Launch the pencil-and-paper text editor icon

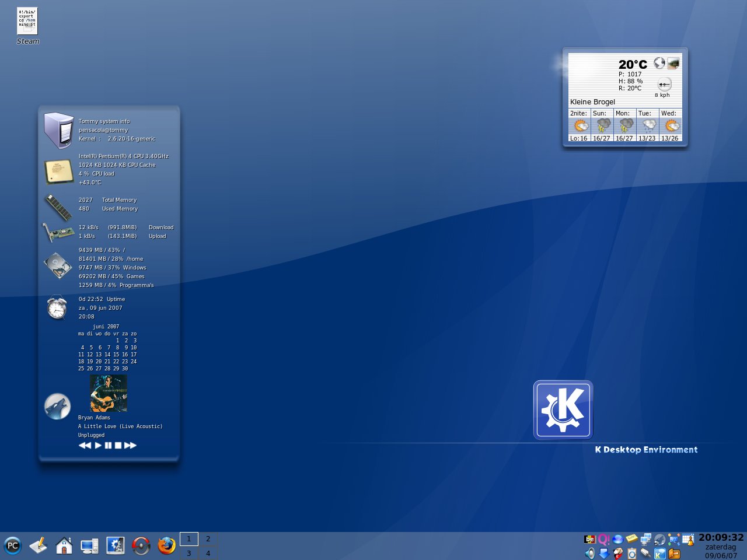click(x=38, y=545)
